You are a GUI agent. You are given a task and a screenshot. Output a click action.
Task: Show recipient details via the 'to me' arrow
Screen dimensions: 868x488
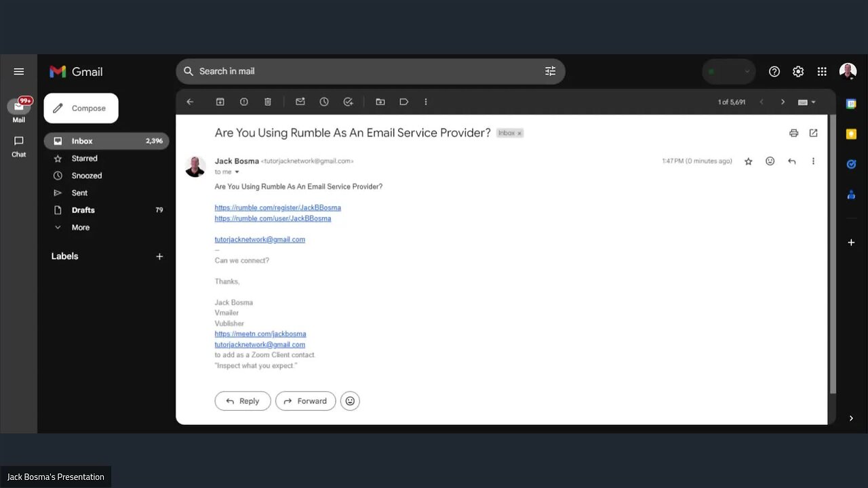tap(236, 171)
